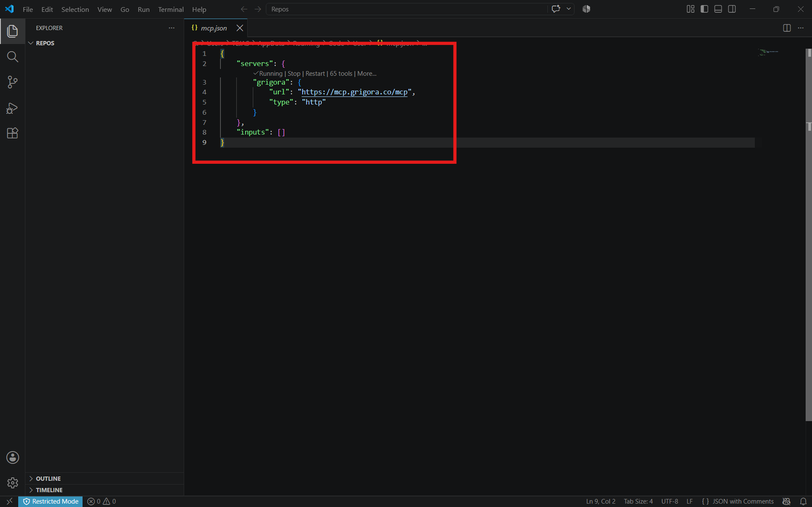
Task: Click Restricted Mode in status bar
Action: coord(50,501)
